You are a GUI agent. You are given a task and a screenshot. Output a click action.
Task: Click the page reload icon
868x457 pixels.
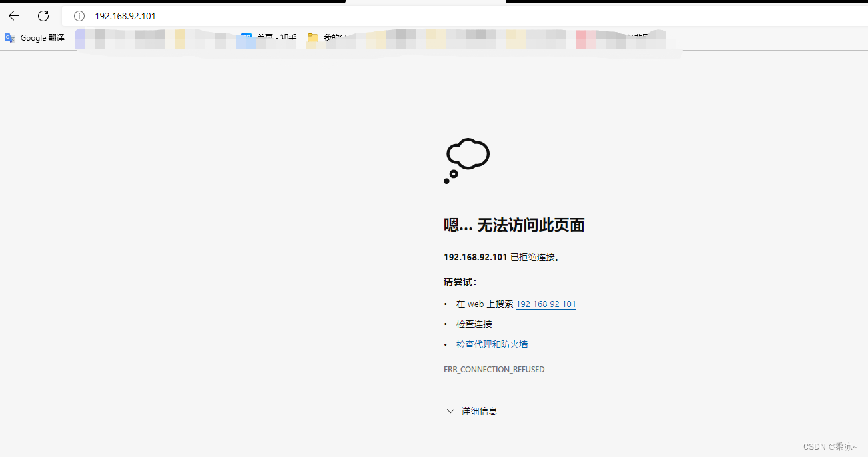pos(43,15)
